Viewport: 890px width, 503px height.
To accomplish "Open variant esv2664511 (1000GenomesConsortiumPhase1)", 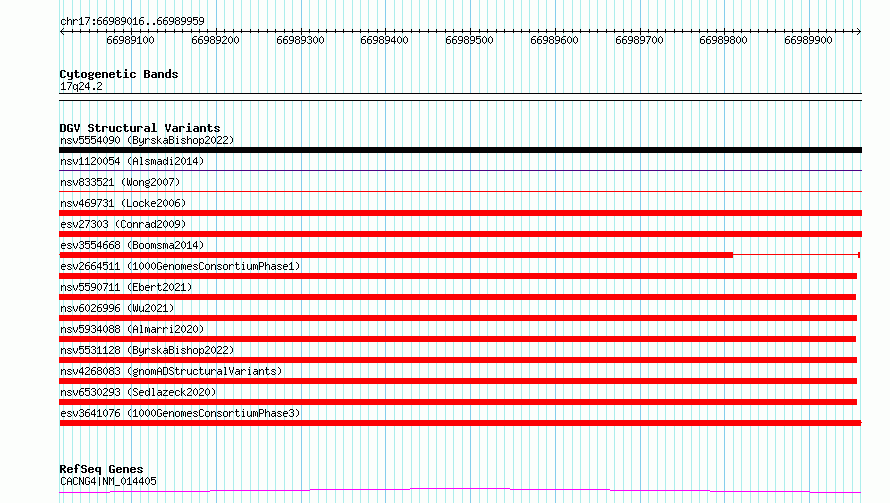I will (x=180, y=266).
